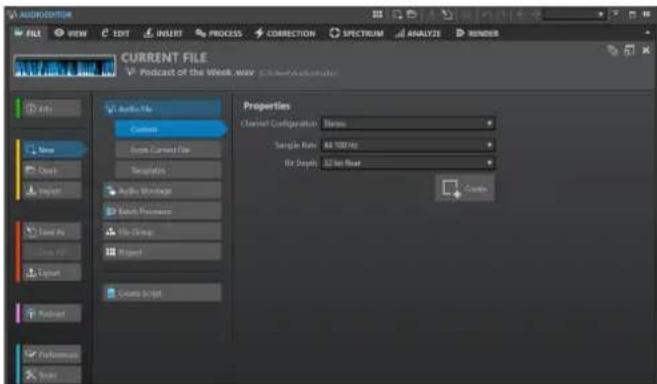Choose Save As in the left sidebar
The height and width of the screenshot is (384, 657).
pos(52,232)
